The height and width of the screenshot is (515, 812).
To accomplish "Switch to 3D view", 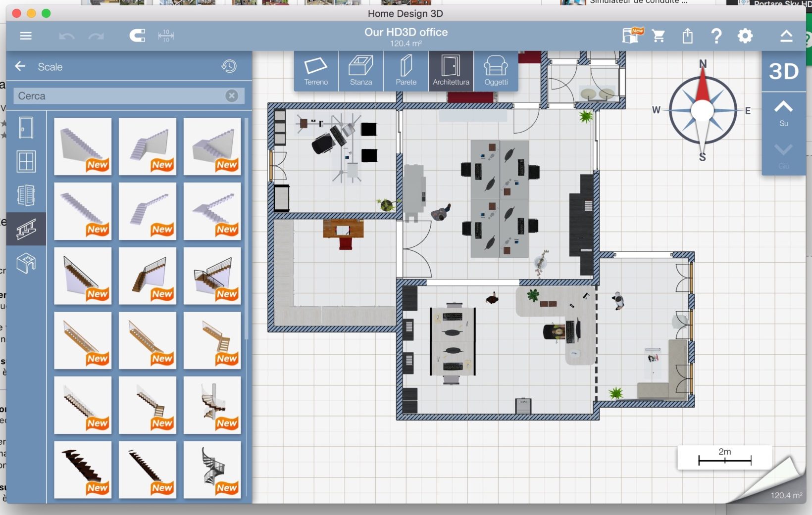I will [x=783, y=71].
